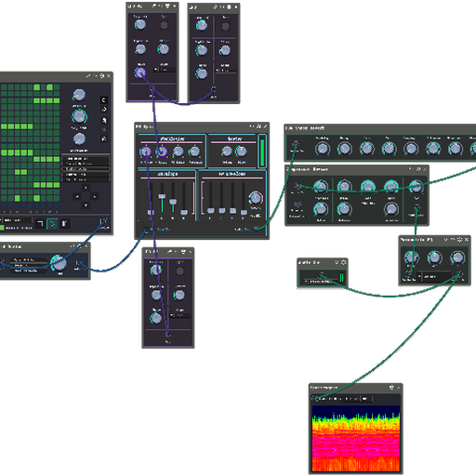Screen dimensions: 476x476
Task: Click the third icon in the sequencer's vertical icon column
Action: [x=104, y=120]
